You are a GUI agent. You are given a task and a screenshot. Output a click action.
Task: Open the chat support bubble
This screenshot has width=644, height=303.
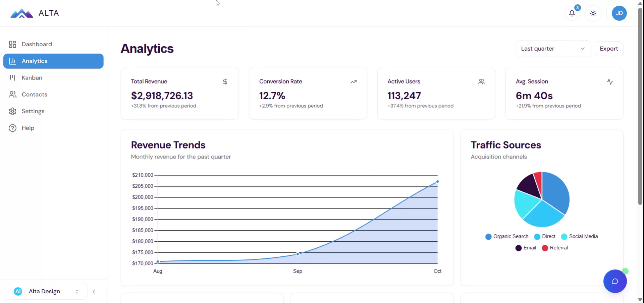pos(615,281)
